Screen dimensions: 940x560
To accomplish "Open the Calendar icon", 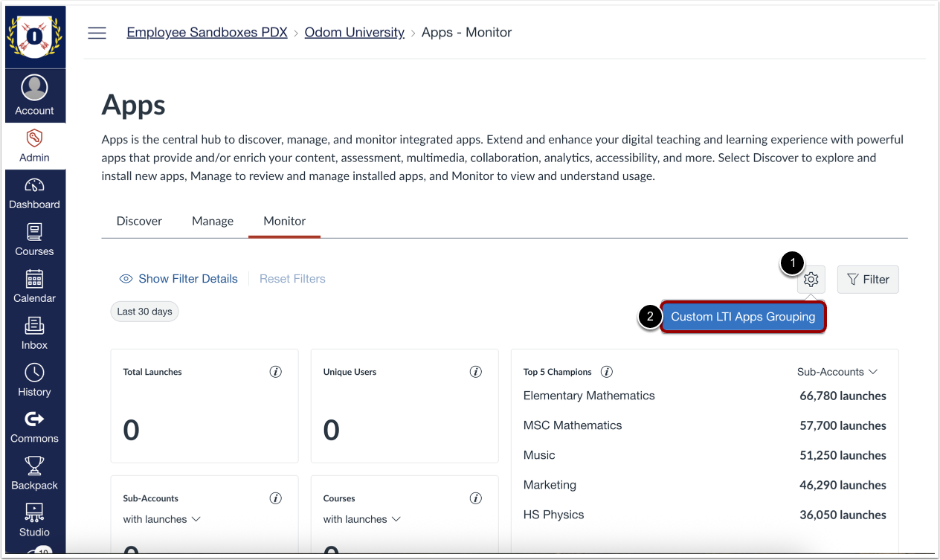I will point(35,286).
